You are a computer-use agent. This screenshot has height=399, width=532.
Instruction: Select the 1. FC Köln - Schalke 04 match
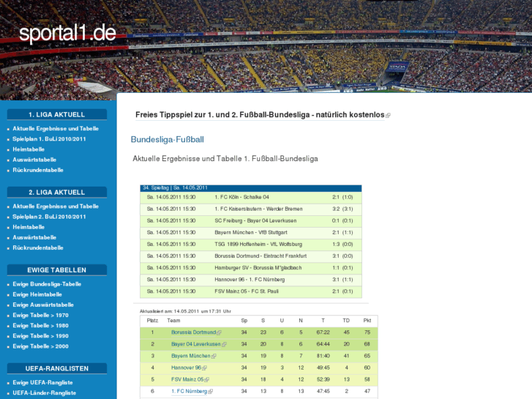click(x=251, y=197)
